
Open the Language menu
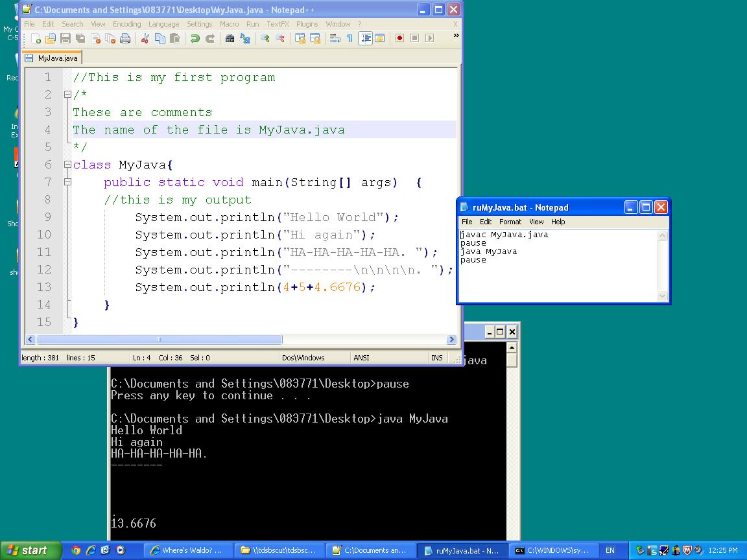click(164, 24)
